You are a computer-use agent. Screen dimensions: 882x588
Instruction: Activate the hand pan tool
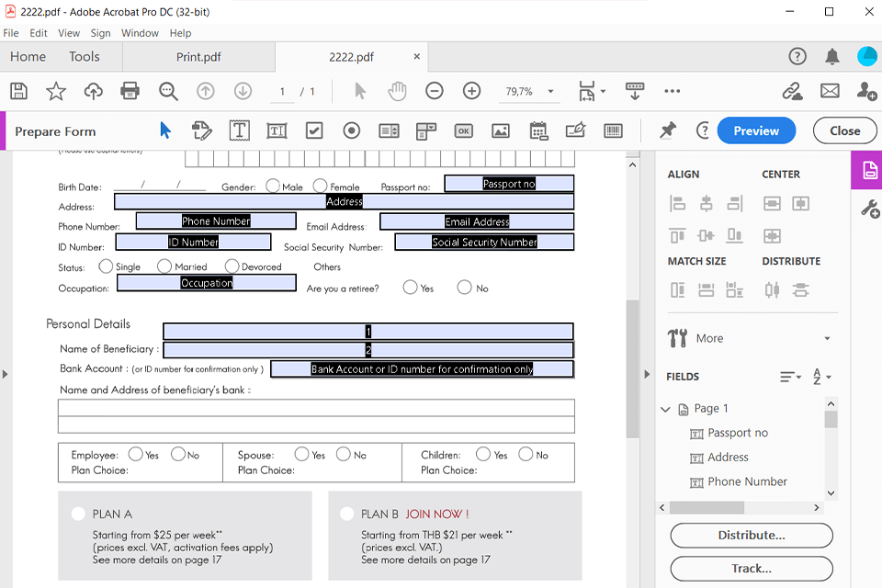click(x=397, y=91)
